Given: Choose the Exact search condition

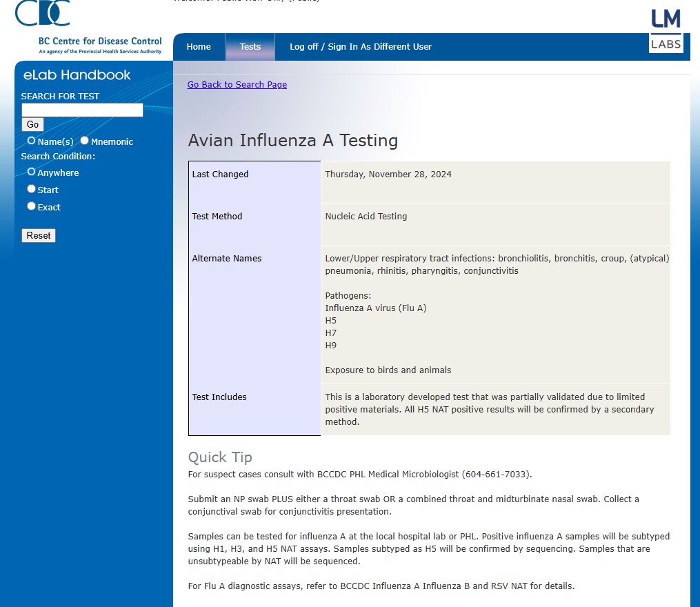Looking at the screenshot, I should [31, 206].
